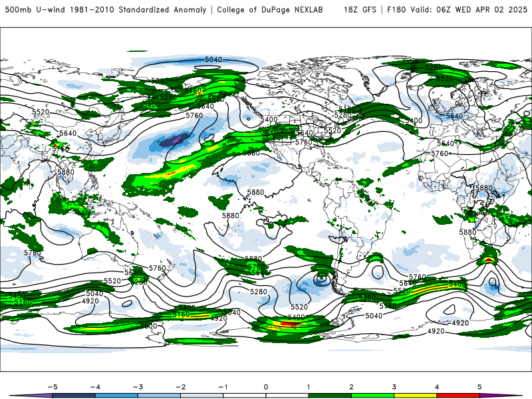Click the "College of DuPage NEXLAB" text
The height and width of the screenshot is (399, 532).
pos(270,9)
